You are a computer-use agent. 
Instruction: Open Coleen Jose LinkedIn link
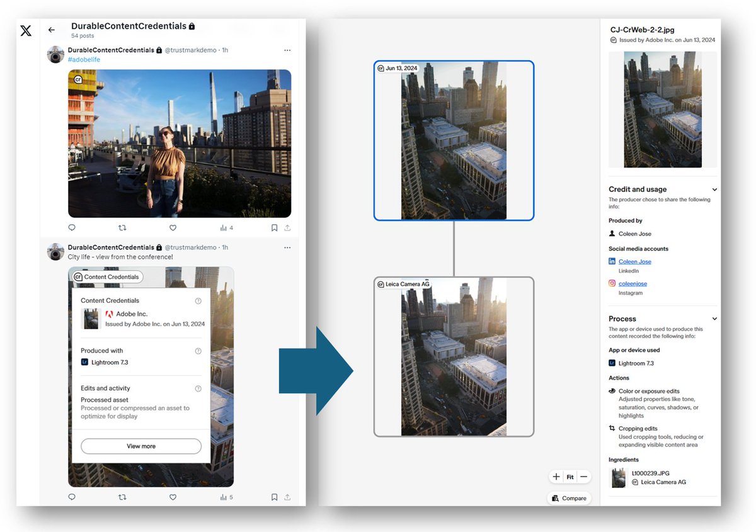635,261
